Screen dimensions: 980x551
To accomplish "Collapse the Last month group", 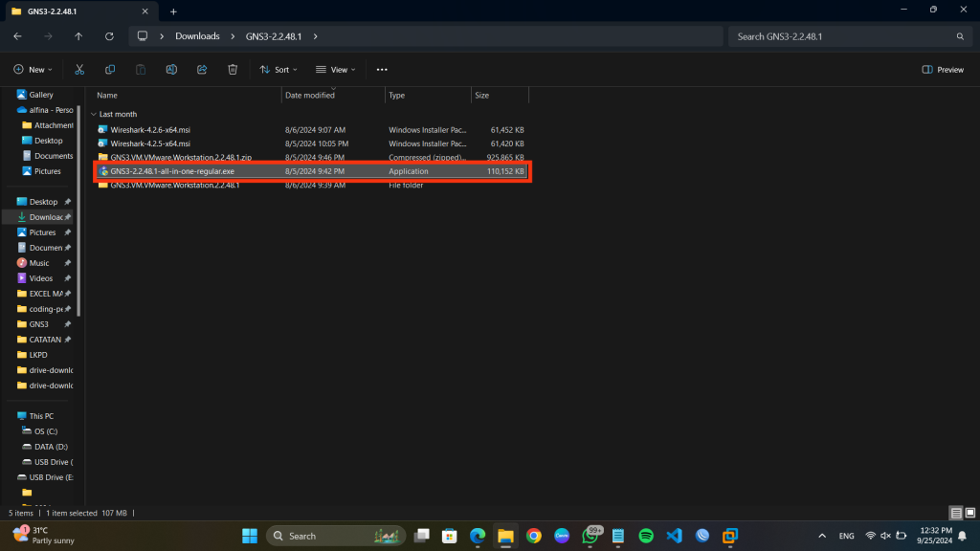I will [x=94, y=114].
